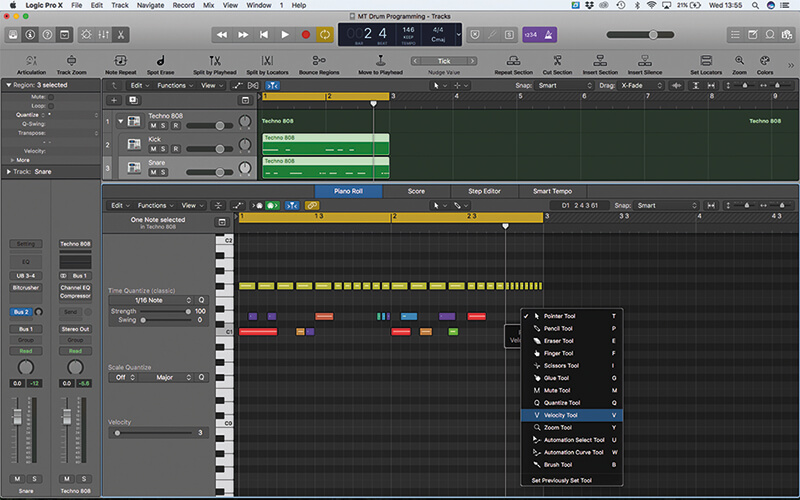Screen dimensions: 800x500
Task: Open the Navigate menu in menu bar
Action: point(150,5)
